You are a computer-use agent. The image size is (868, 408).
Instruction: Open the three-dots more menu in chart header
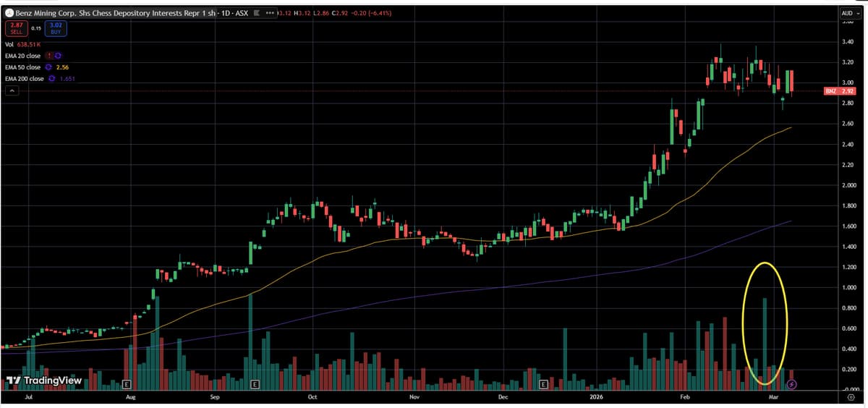pos(271,13)
